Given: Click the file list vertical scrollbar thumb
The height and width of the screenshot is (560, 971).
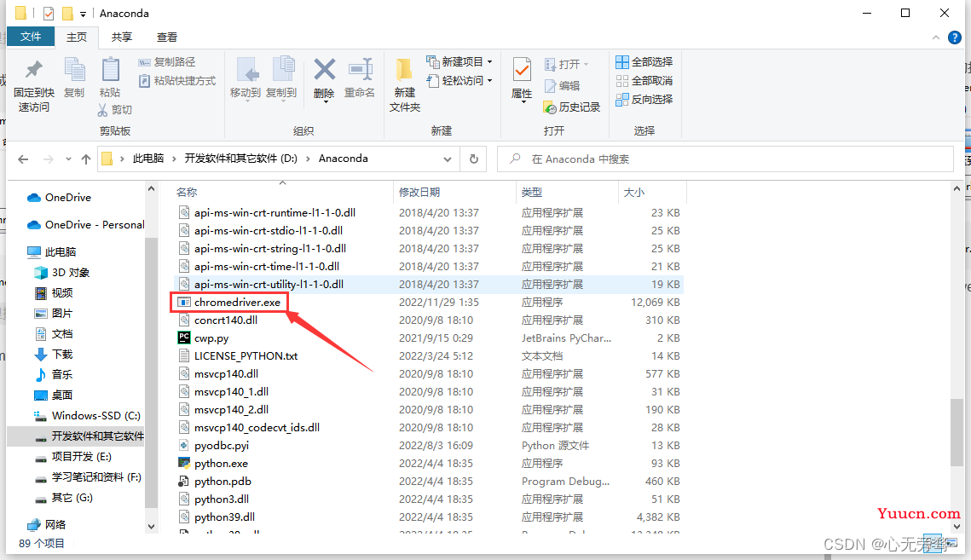Looking at the screenshot, I should (957, 432).
